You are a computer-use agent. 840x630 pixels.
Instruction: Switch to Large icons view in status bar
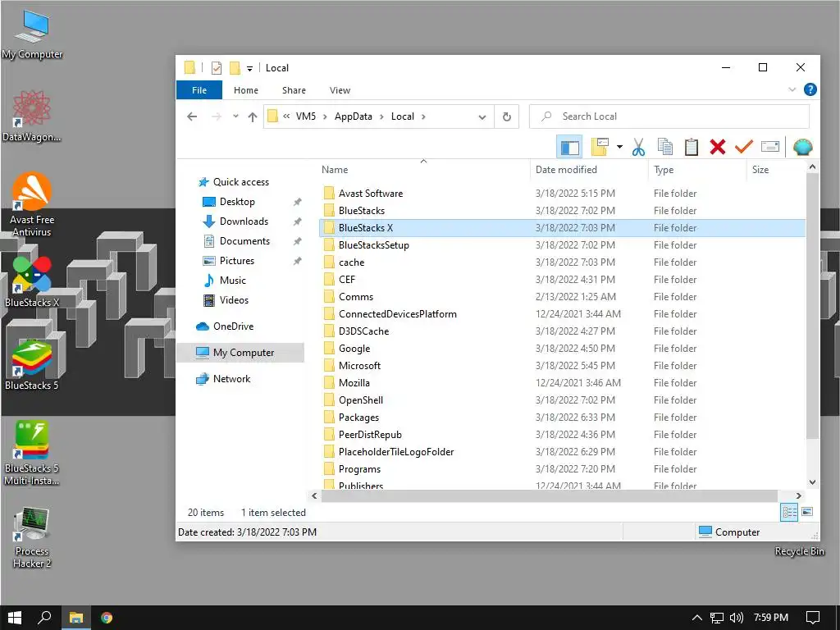point(807,512)
